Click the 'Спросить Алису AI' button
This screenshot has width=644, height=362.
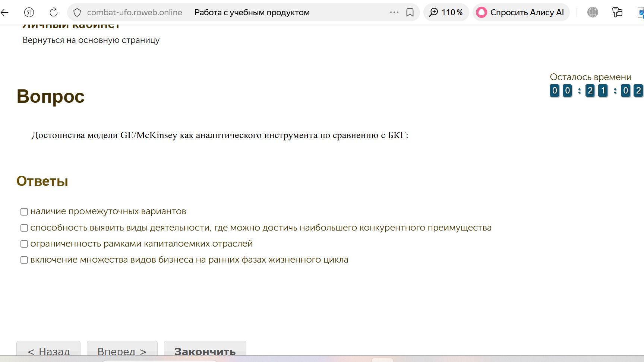[x=521, y=12]
